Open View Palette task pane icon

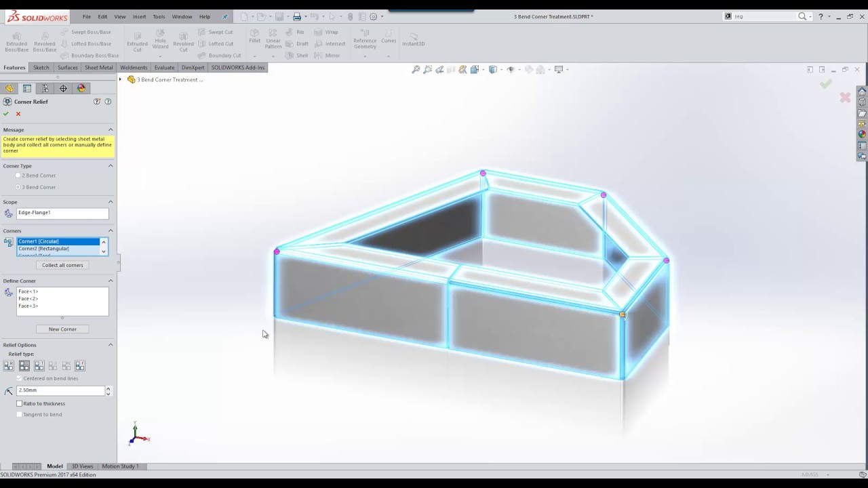point(862,124)
